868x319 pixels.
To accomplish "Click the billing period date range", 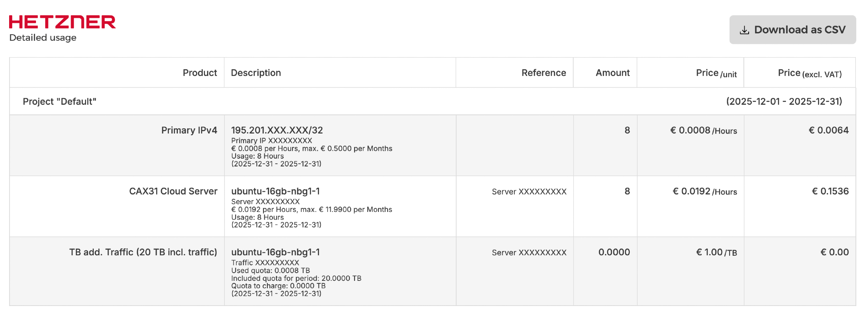I will (784, 101).
